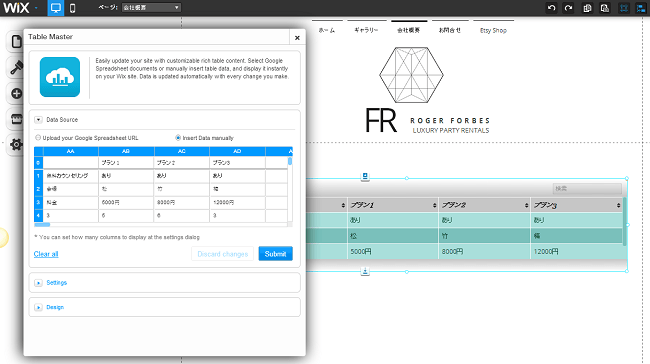The height and width of the screenshot is (364, 650).
Task: Click the page table vertical scrollbar
Action: [x=625, y=222]
